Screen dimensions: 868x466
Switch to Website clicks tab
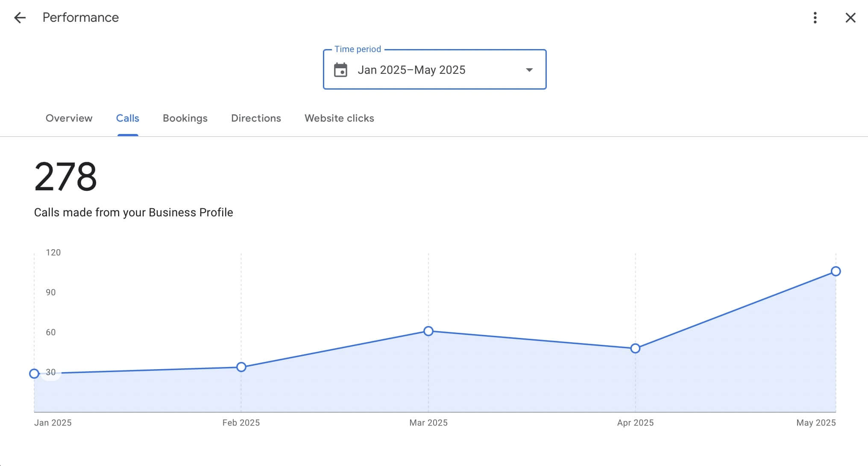[339, 118]
